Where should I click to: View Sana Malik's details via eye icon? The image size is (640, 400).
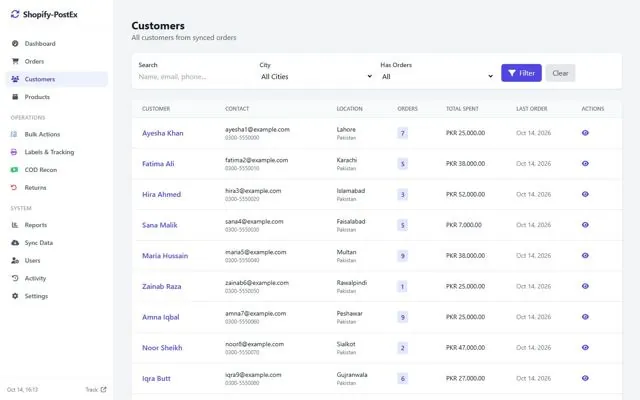pyautogui.click(x=585, y=224)
